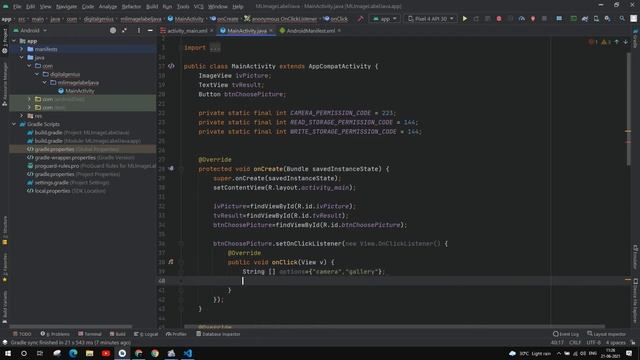This screenshot has height=360, width=640.
Task: Collapse the digitalgenius package arrow
Action: [x=37, y=74]
